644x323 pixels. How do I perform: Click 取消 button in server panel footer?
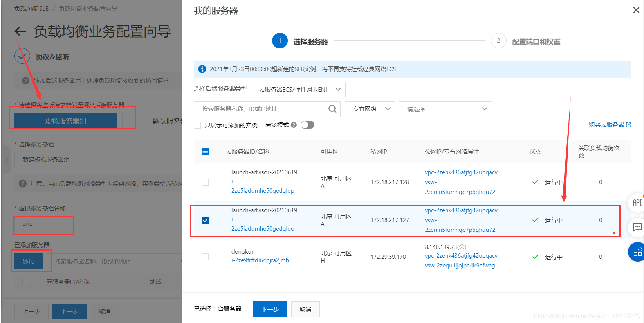[x=305, y=309]
